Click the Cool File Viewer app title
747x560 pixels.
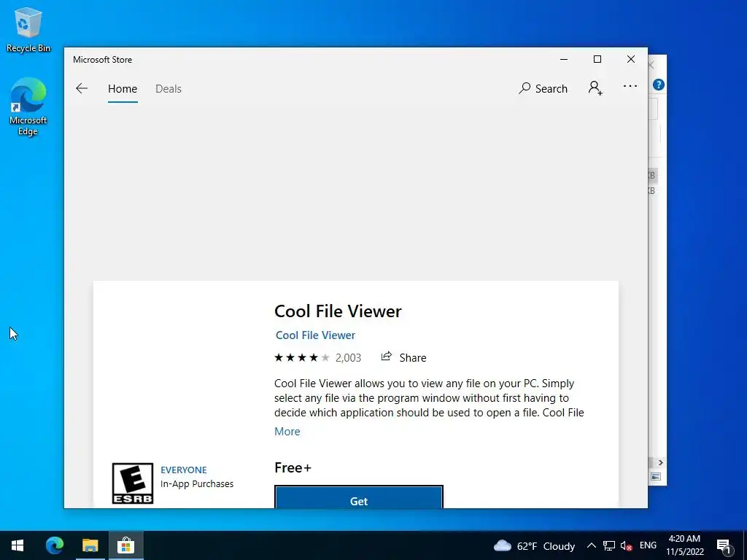click(338, 311)
